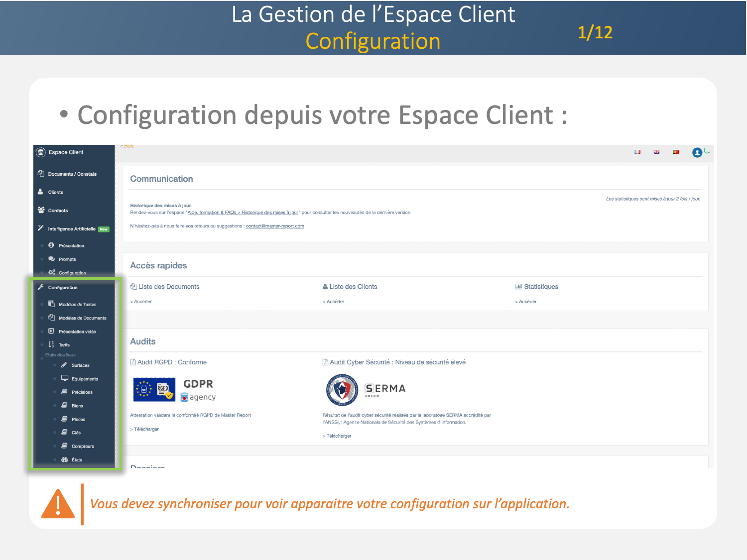
Task: Open Prompts under Intelligence Artificielle
Action: (x=67, y=259)
